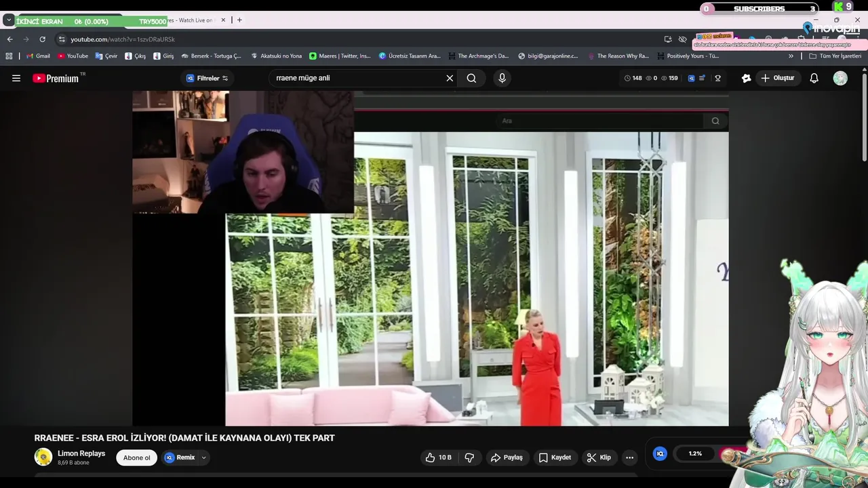Open the Maeres Twitter bookmark
Image resolution: width=868 pixels, height=488 pixels.
(340, 56)
